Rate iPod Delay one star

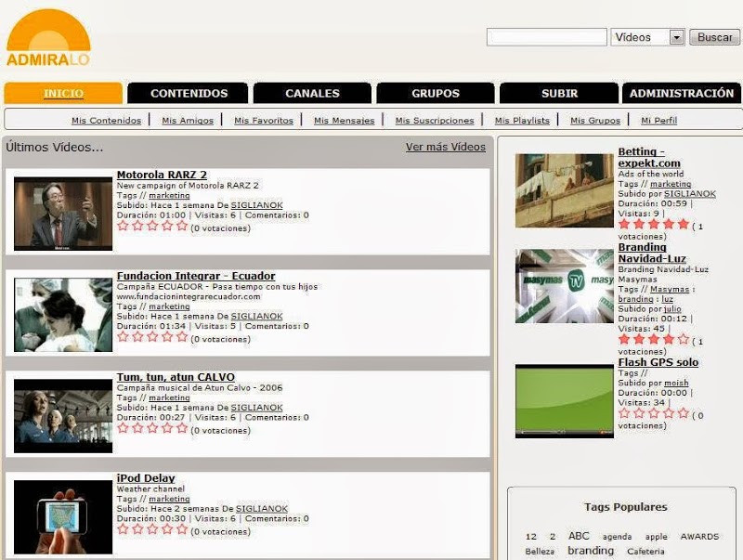(123, 529)
